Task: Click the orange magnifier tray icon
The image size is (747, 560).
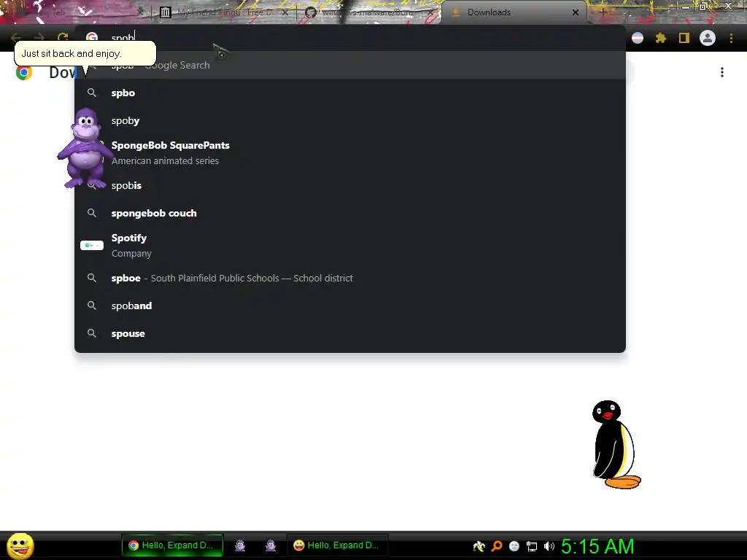Action: click(497, 546)
